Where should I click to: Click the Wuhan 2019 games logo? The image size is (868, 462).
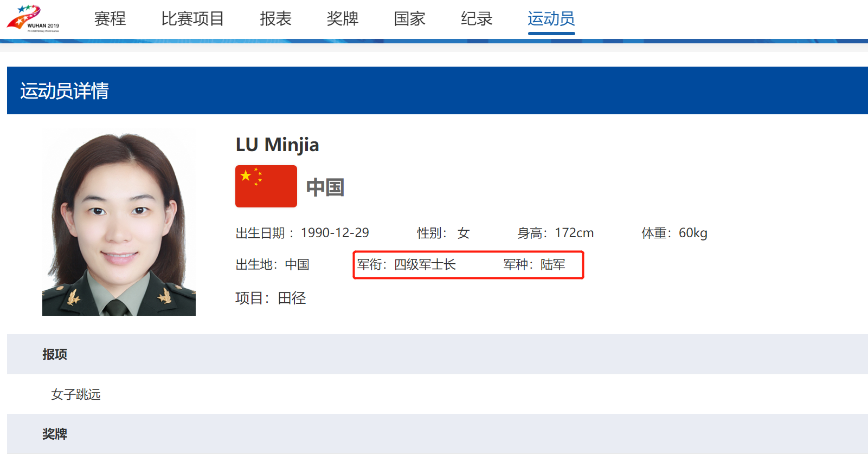point(33,18)
